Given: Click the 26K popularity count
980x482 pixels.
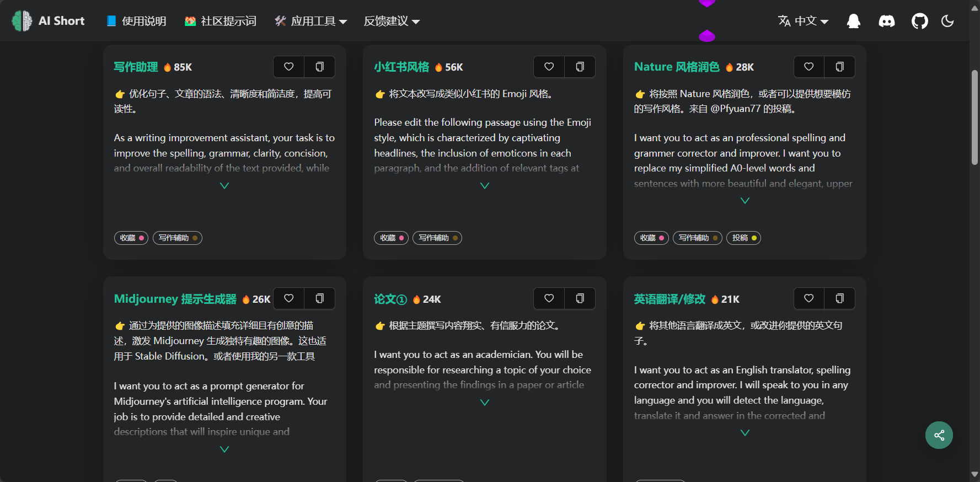Looking at the screenshot, I should tap(261, 299).
